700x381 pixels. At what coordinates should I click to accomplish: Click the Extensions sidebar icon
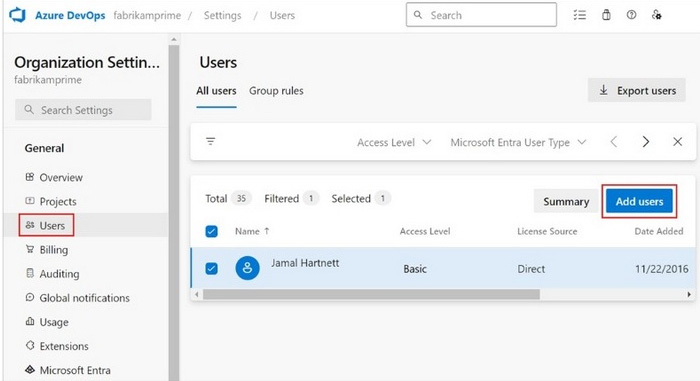tap(30, 345)
